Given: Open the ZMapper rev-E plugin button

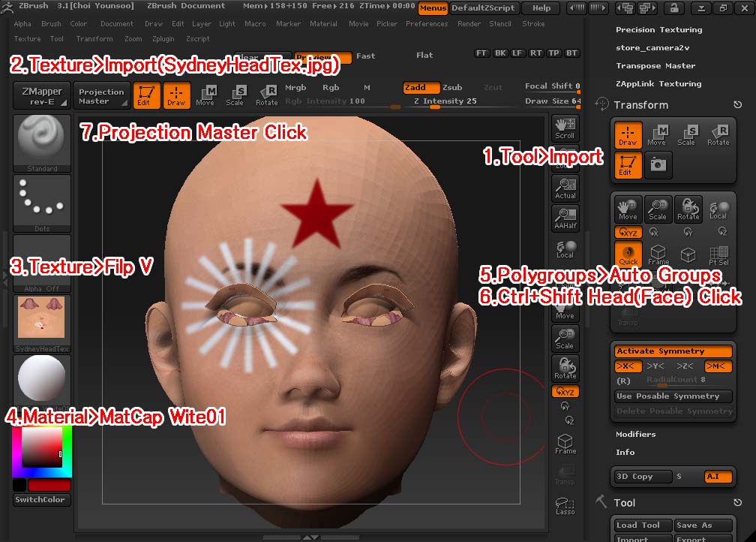Looking at the screenshot, I should coord(42,95).
